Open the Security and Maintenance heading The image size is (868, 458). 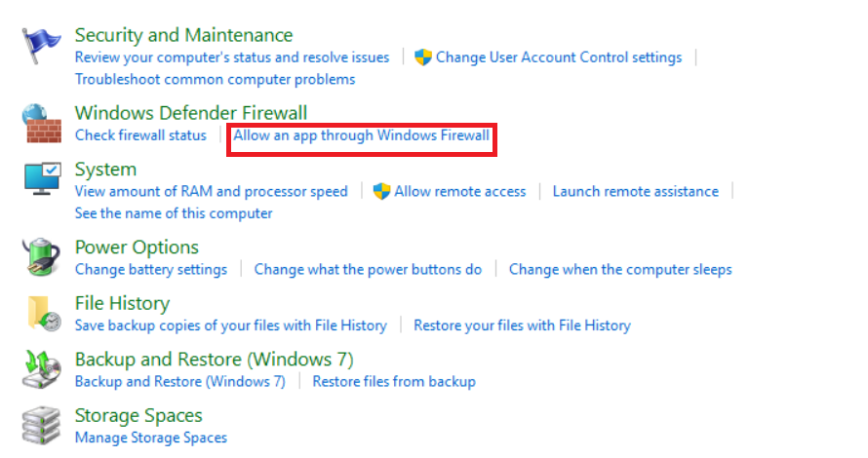(183, 35)
